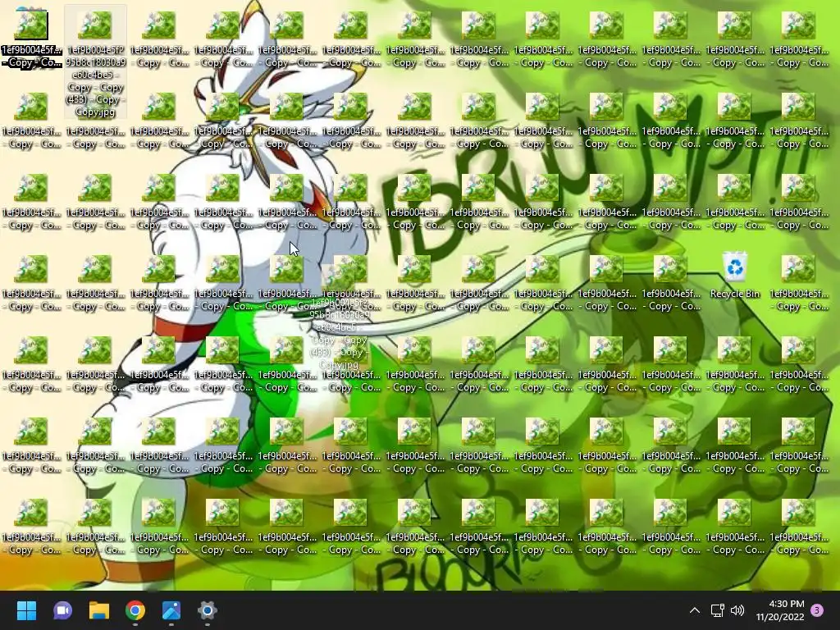Viewport: 840px width, 630px height.
Task: Open notifications badge showing 3
Action: click(817, 610)
